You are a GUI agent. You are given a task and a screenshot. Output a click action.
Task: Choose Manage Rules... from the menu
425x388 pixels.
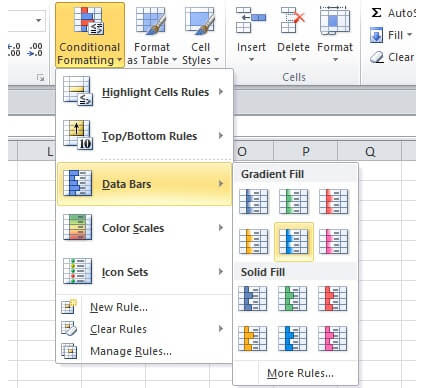(131, 351)
